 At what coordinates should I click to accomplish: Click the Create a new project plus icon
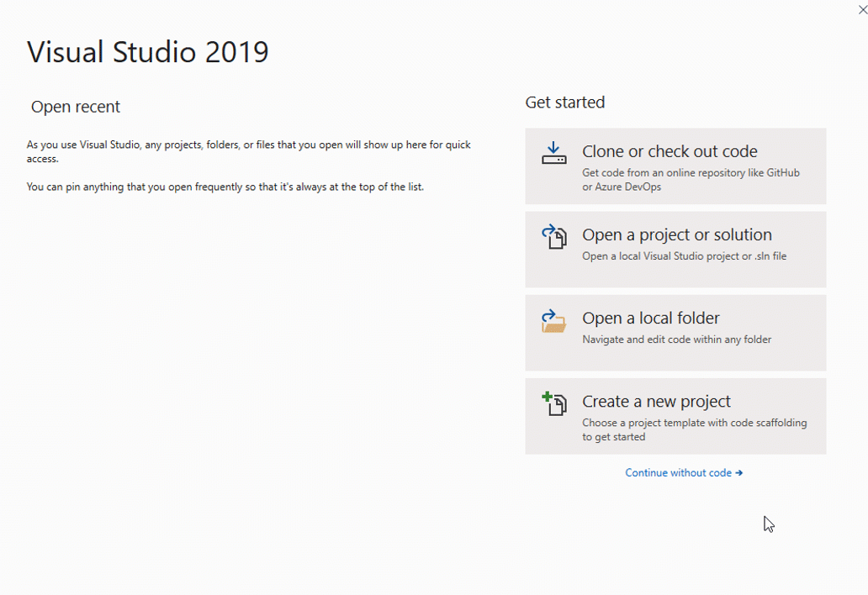[553, 403]
